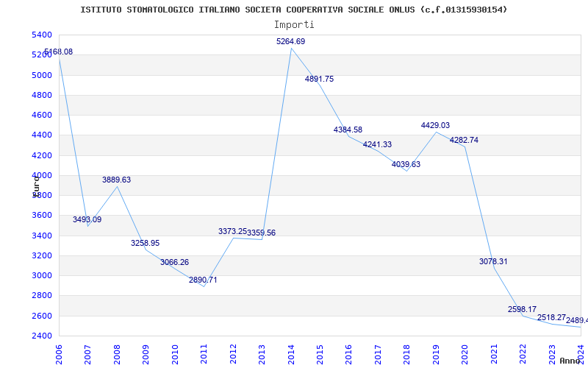
Task: Click the 2022 x-axis year label
Action: 523,355
